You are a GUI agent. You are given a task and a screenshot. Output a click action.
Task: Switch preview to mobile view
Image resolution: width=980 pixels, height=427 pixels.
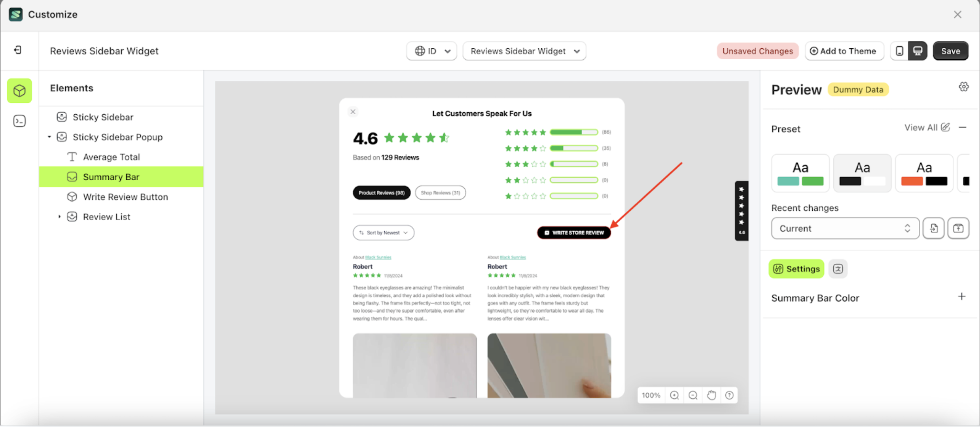click(900, 51)
